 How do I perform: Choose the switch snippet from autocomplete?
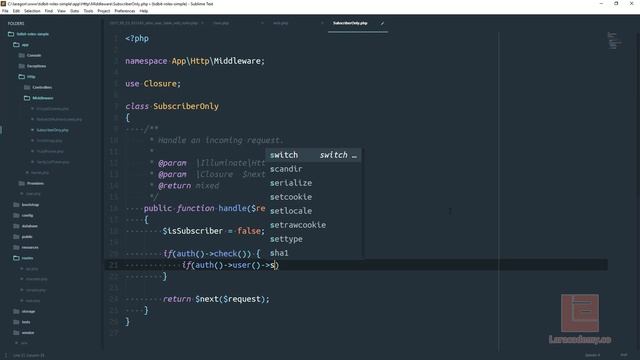tap(313, 155)
